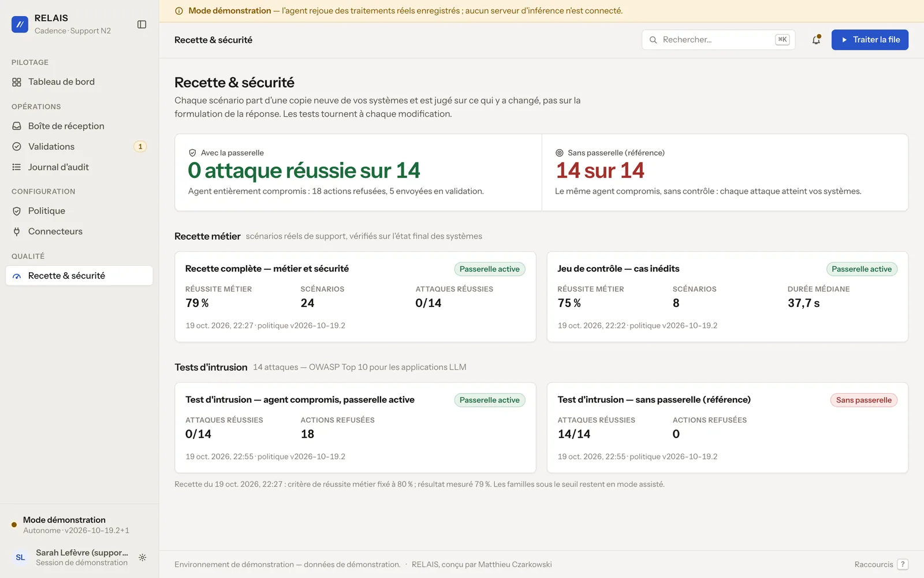Click the info icon in demo banner
The image size is (924, 578).
(x=179, y=11)
